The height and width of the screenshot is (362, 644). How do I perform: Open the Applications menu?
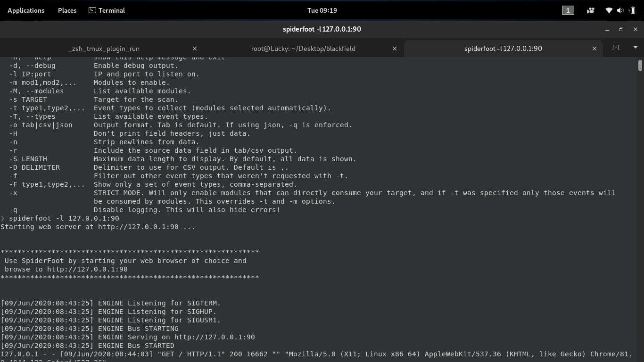point(26,10)
